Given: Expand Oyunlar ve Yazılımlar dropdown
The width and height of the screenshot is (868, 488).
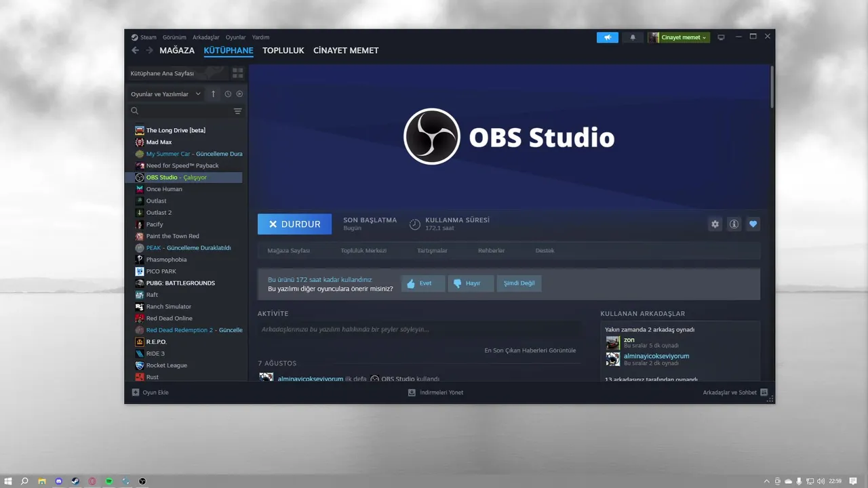Looking at the screenshot, I should point(166,94).
